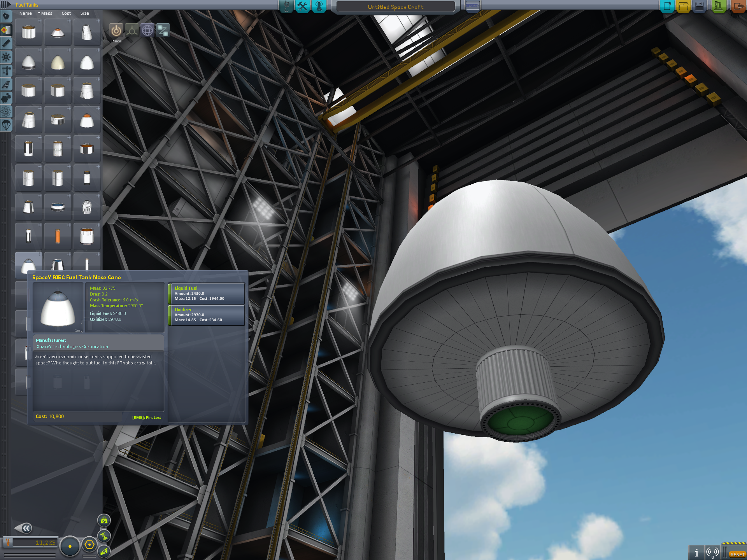Switch to the Action Groups tab
747x560 pixels.
(x=303, y=6)
